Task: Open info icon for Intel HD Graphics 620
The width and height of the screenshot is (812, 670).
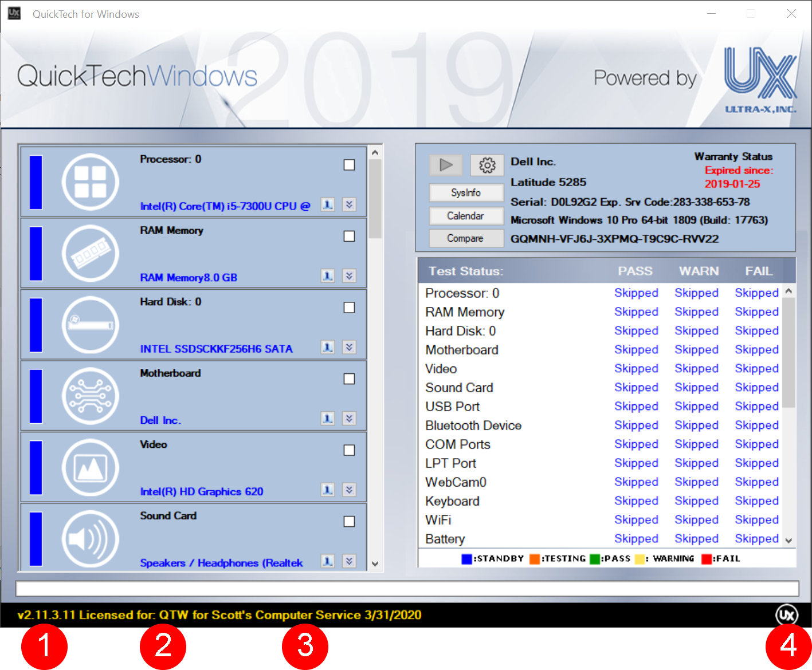Action: pos(327,490)
